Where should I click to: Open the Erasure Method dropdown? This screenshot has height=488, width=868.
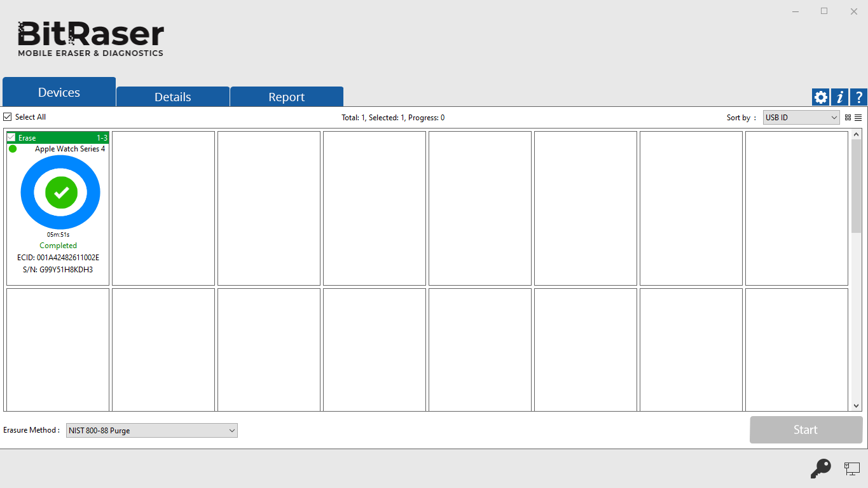click(x=152, y=431)
